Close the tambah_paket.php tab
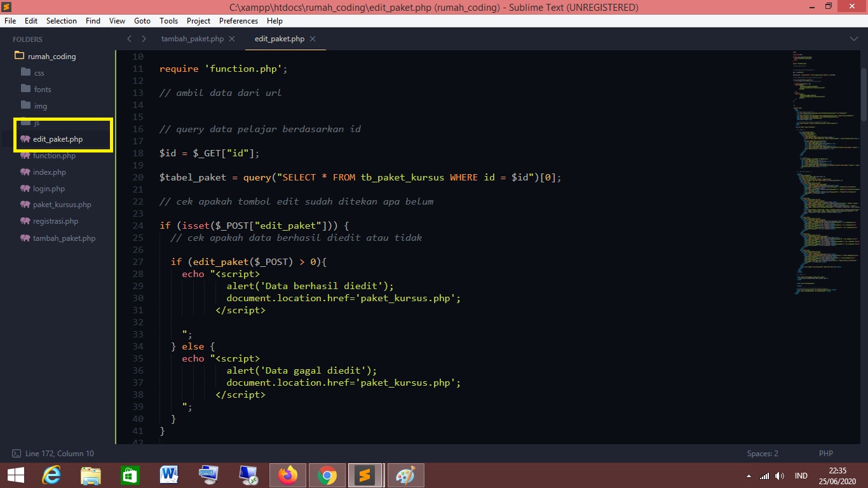 (x=232, y=39)
